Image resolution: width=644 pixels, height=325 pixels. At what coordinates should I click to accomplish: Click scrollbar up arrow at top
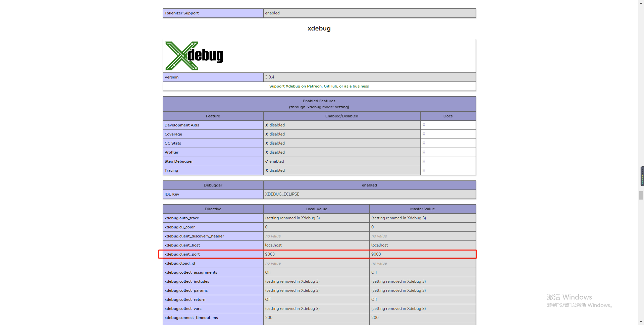tap(641, 2)
